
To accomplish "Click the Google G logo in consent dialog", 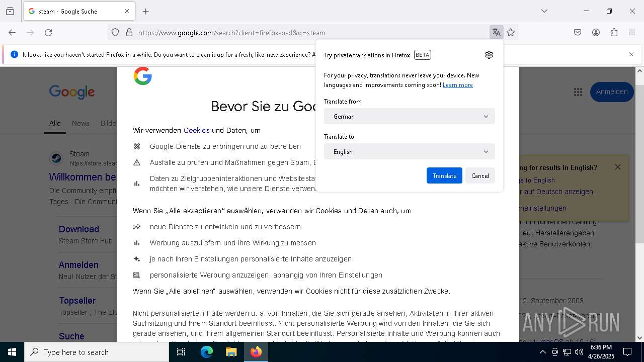I will 143,76.
